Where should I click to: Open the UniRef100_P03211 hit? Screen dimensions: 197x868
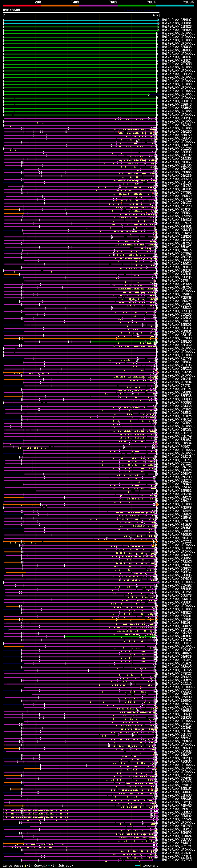(177, 542)
